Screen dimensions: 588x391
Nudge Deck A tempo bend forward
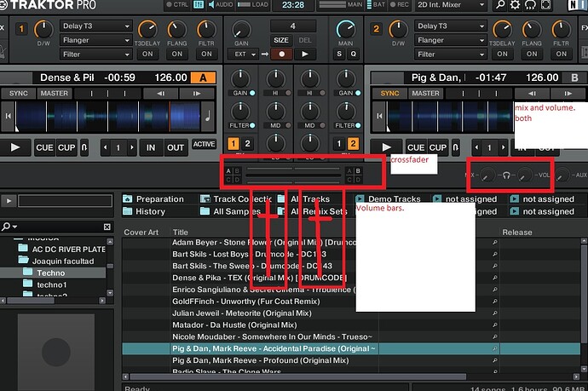(197, 94)
